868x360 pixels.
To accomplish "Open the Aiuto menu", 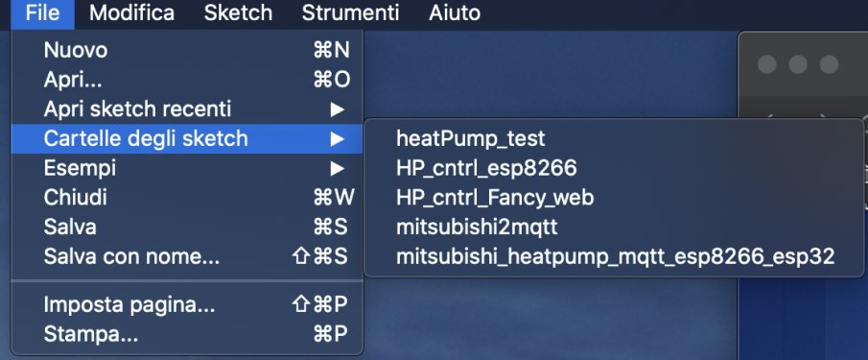I will coord(455,13).
